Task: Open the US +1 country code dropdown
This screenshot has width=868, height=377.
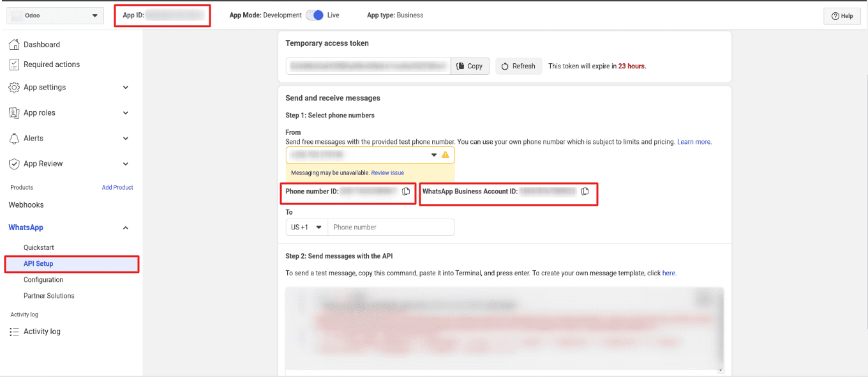Action: coord(306,227)
